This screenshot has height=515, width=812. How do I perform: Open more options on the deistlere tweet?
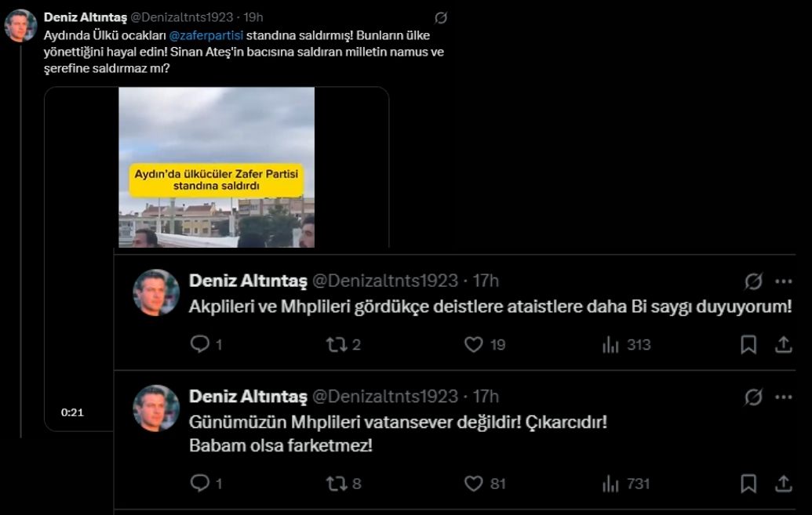783,281
